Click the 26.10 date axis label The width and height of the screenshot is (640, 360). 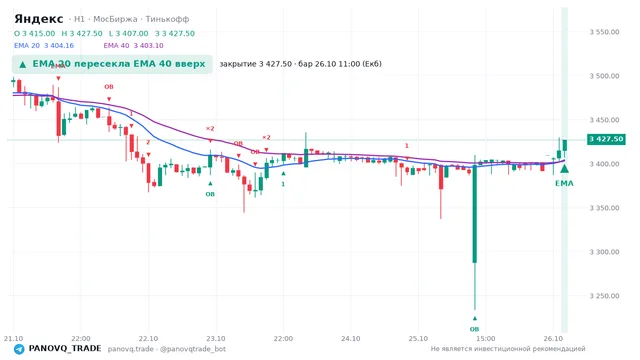(553, 338)
